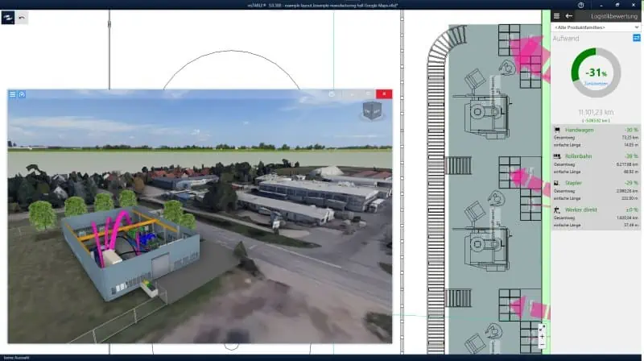Click the undo arrow in top toolbar
644x361 pixels.
point(22,18)
